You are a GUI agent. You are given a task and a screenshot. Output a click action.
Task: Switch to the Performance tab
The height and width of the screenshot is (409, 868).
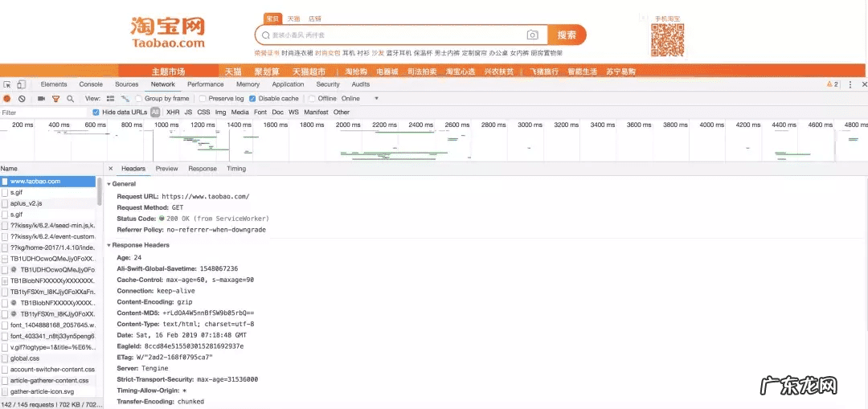(206, 84)
